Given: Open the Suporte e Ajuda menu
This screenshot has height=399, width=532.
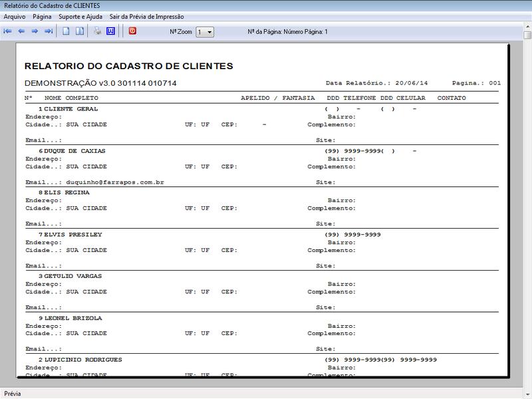Looking at the screenshot, I should click(80, 17).
